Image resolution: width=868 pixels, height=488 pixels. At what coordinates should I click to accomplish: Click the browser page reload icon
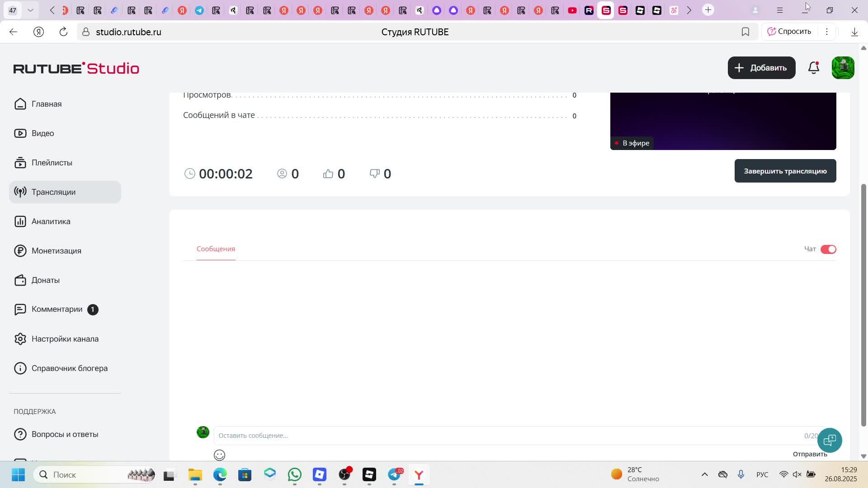[x=63, y=32]
